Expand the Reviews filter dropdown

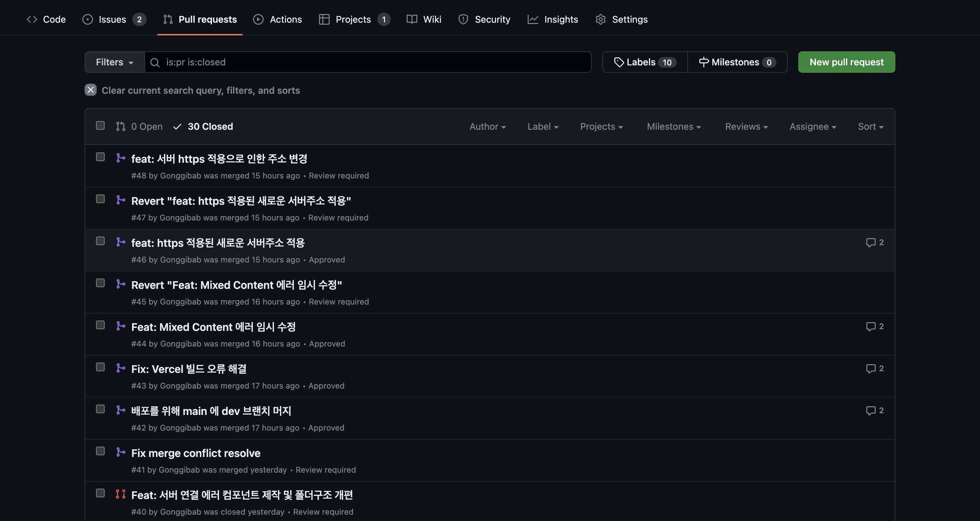(x=746, y=126)
